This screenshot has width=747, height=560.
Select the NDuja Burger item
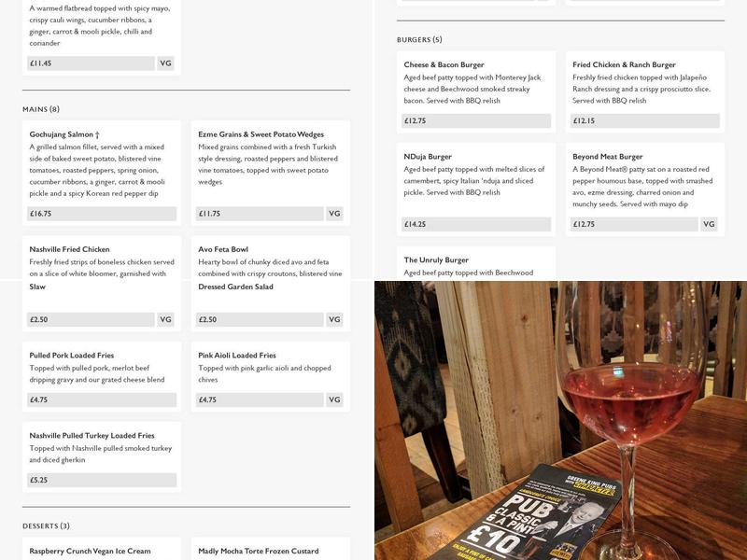(476, 189)
